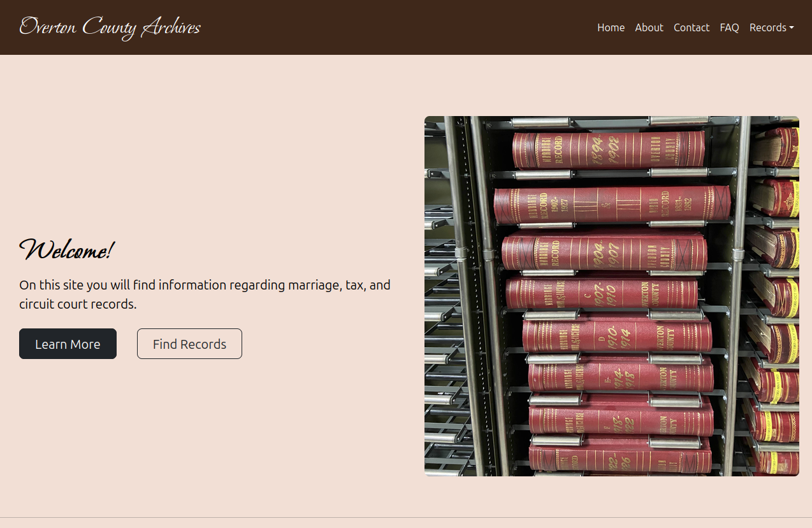This screenshot has height=528, width=812.
Task: Open the Overton County Archives logo link
Action: [110, 27]
